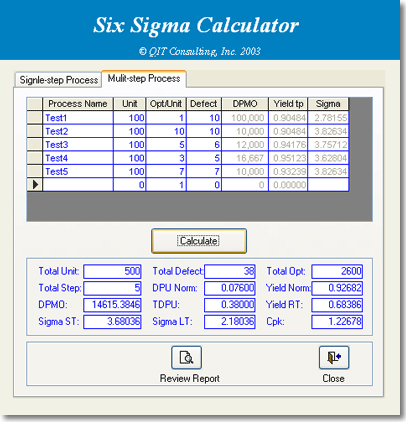Viewport: 406px width, 422px height.
Task: Click the Total Opt field
Action: (337, 271)
